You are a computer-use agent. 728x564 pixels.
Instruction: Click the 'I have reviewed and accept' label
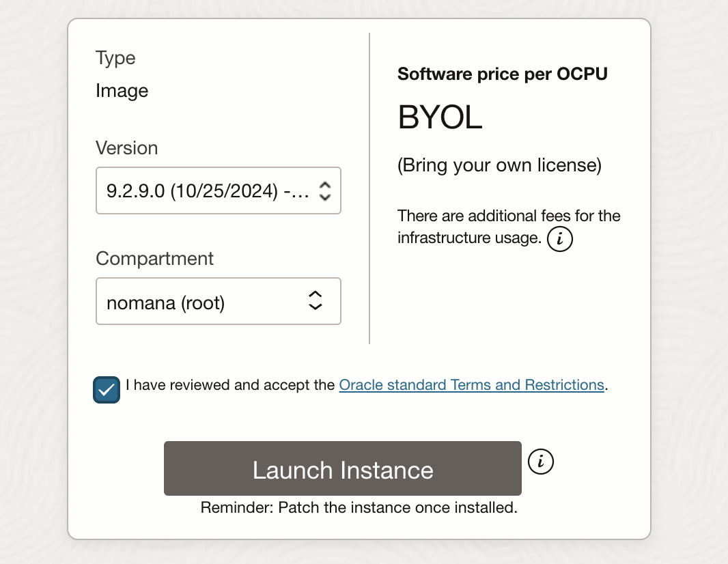tap(230, 385)
